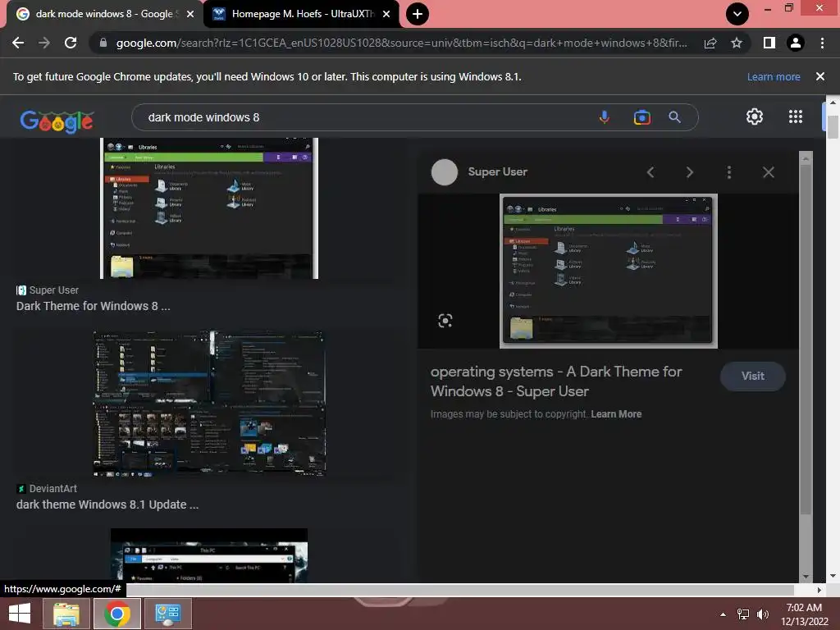Open File Explorer from taskbar
Viewport: 840px width, 630px height.
[x=66, y=614]
